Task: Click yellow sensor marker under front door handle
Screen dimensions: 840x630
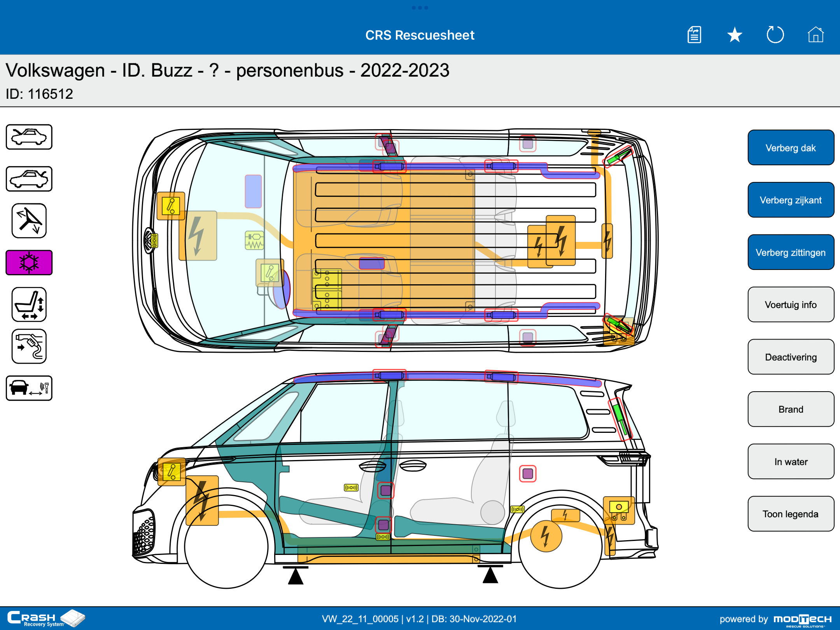Action: click(x=351, y=487)
